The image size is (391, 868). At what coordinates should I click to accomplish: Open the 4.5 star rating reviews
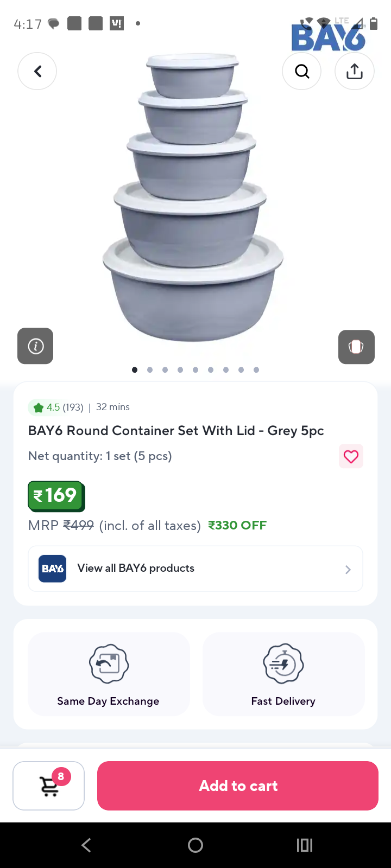(x=56, y=407)
